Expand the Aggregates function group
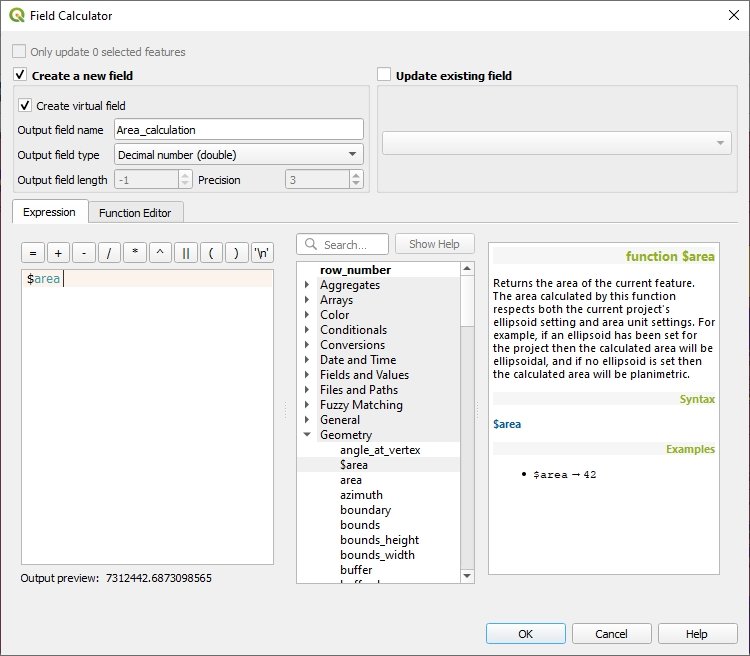The height and width of the screenshot is (656, 750). pyautogui.click(x=307, y=285)
